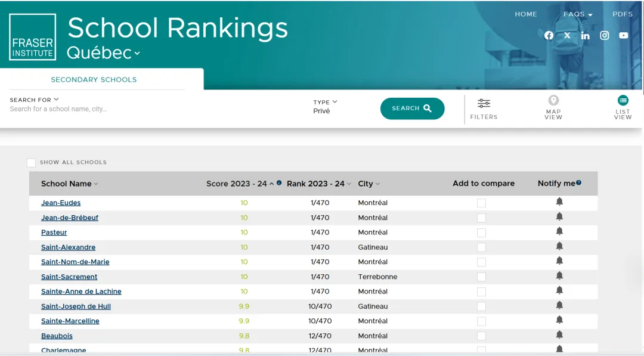Check compare box for Jean-de-Brébeuf
644x356 pixels.
(x=481, y=218)
